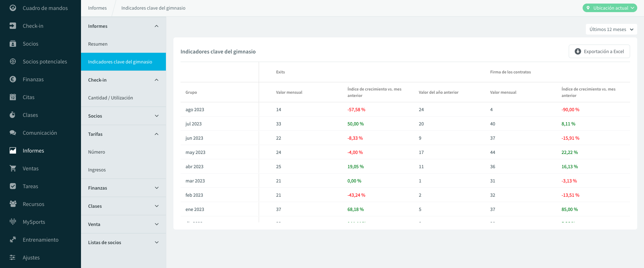Click Indicadores clave del gimnasio breadcrumb
The height and width of the screenshot is (268, 644).
pos(153,8)
